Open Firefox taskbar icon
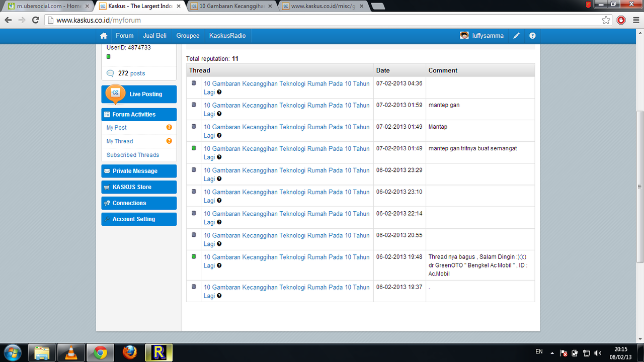This screenshot has height=362, width=644. pyautogui.click(x=129, y=352)
